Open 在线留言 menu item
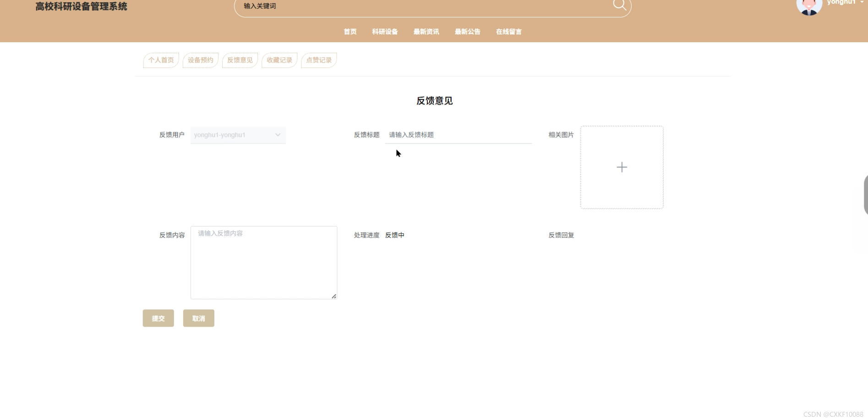The image size is (868, 420). coord(508,32)
